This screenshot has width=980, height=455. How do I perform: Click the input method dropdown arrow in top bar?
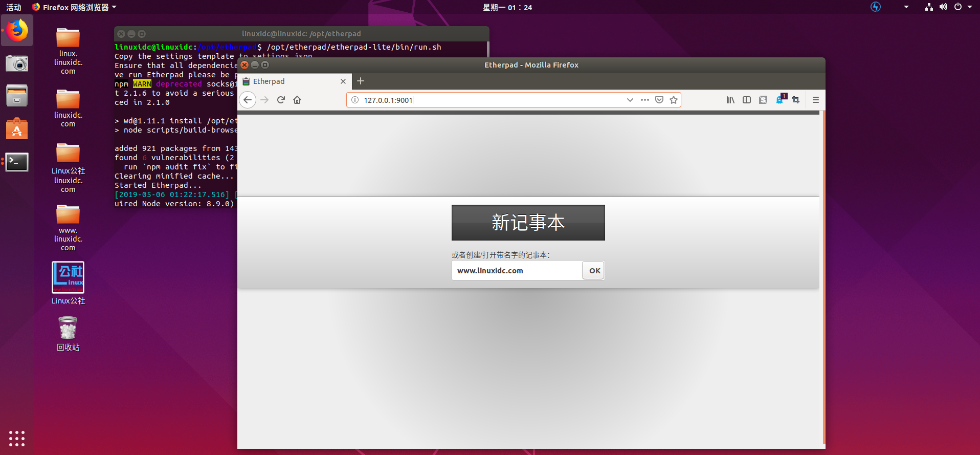(906, 7)
